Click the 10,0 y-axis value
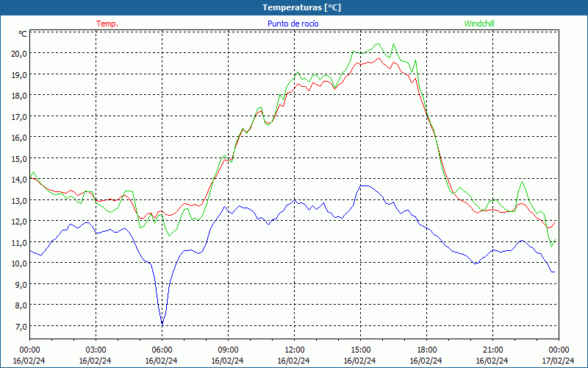The image size is (588, 368). pos(20,263)
